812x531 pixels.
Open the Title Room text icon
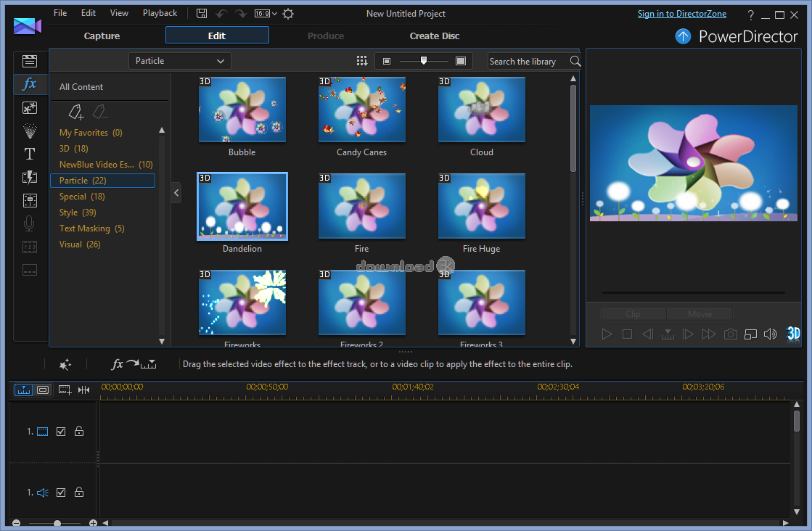[29, 154]
